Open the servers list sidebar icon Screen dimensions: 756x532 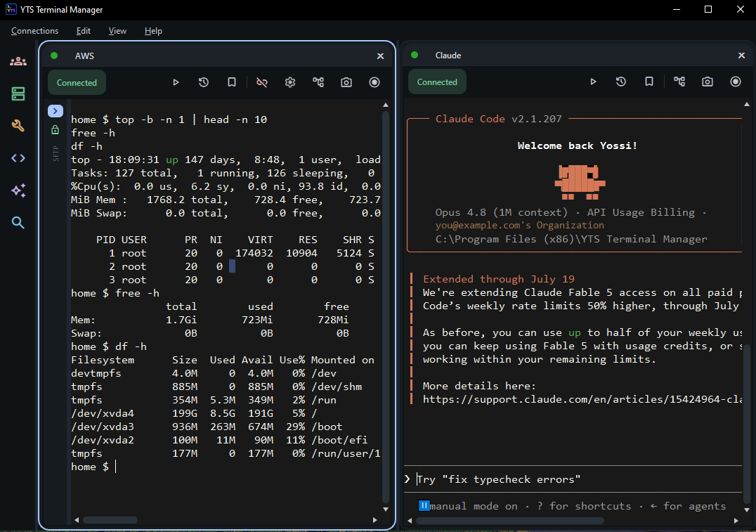(18, 93)
